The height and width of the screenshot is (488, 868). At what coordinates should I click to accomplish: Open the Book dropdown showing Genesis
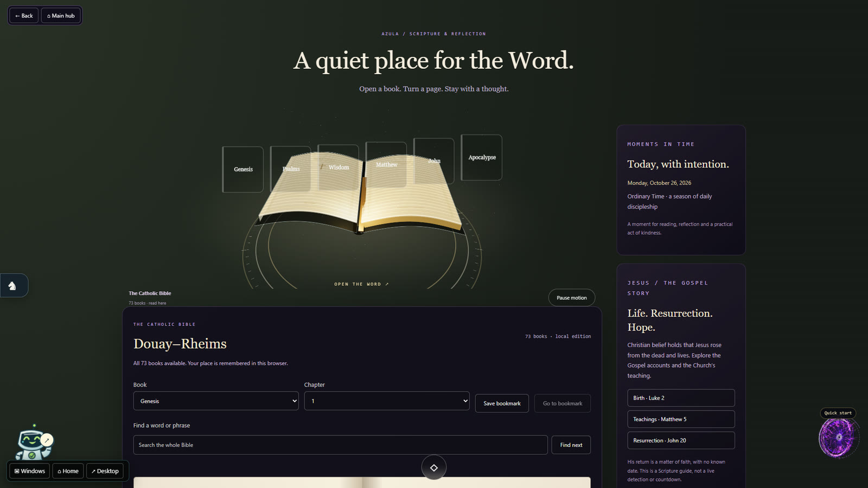pos(216,401)
